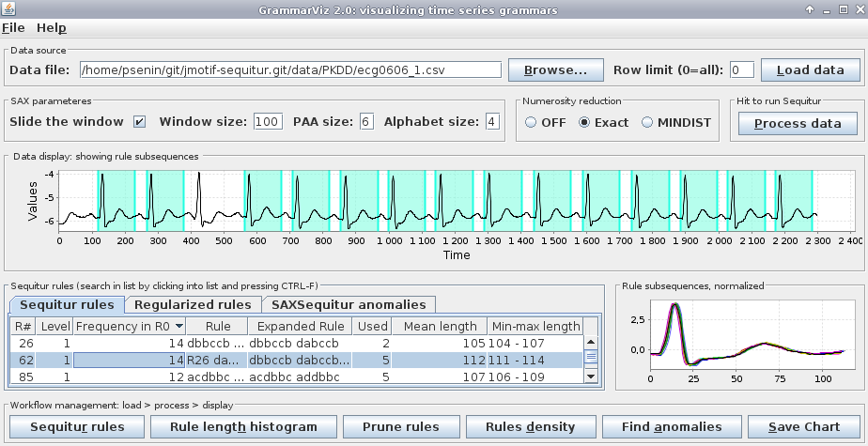Select the Exact numerosity reduction option
Screen dimensions: 868x446
584,123
